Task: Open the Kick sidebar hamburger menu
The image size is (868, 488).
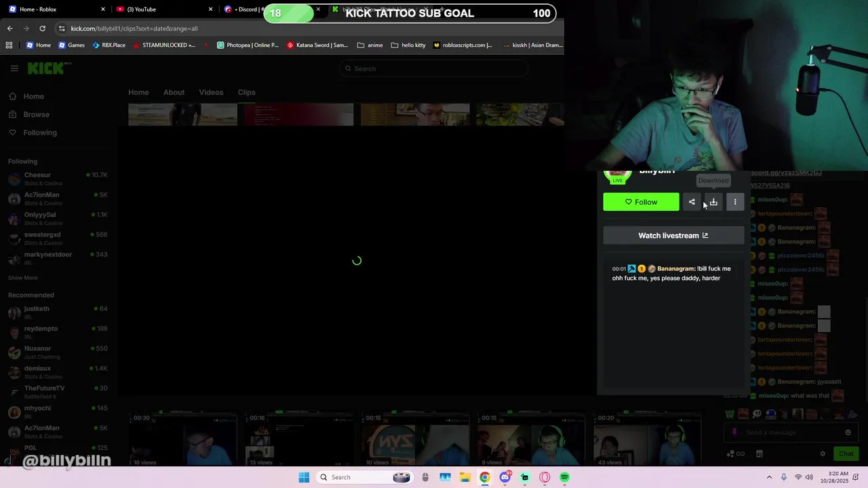Action: 14,68
